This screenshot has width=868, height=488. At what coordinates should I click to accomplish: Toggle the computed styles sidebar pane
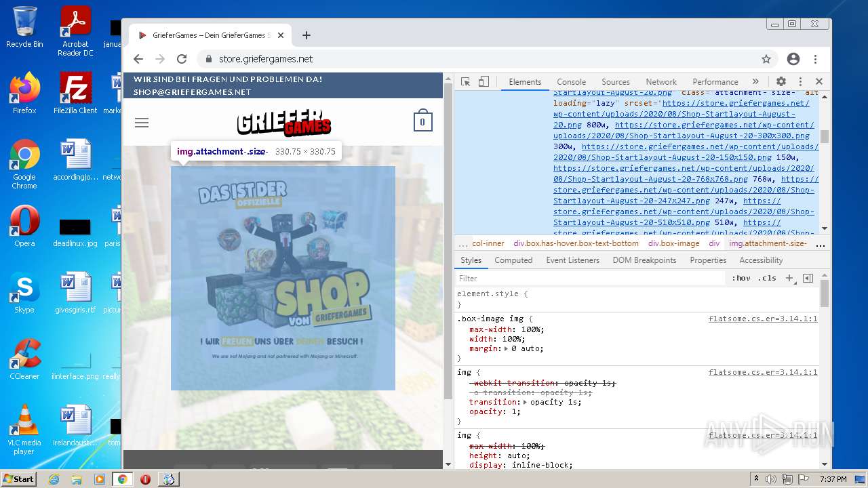[808, 278]
